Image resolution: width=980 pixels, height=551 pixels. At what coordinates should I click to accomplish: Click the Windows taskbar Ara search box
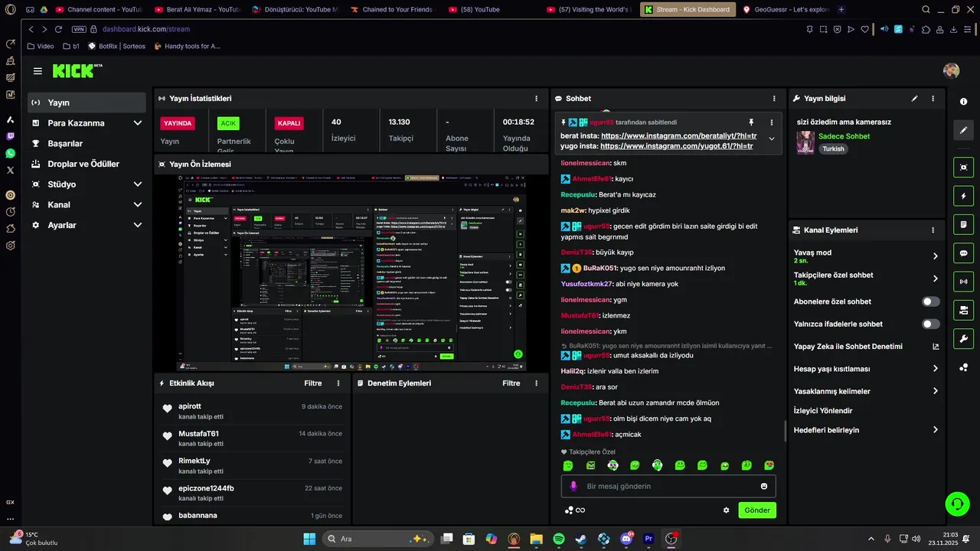[x=377, y=539]
